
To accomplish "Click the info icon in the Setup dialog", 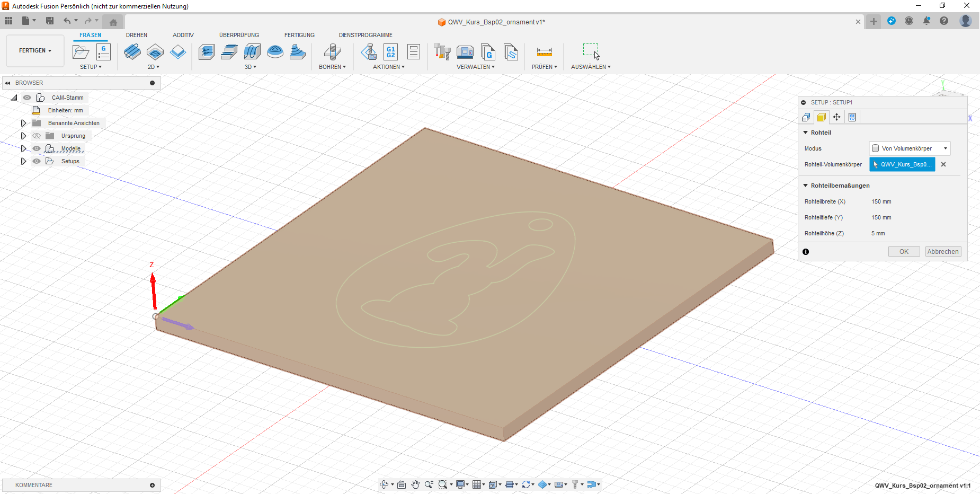I will coord(806,252).
